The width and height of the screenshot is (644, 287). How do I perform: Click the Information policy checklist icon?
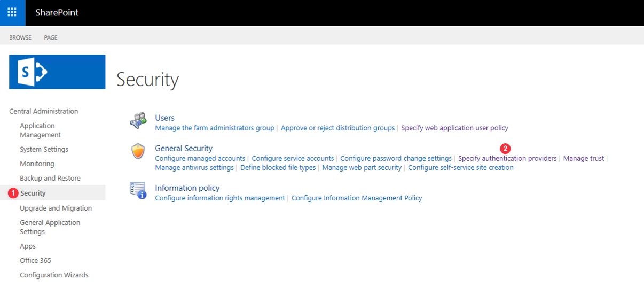[138, 191]
